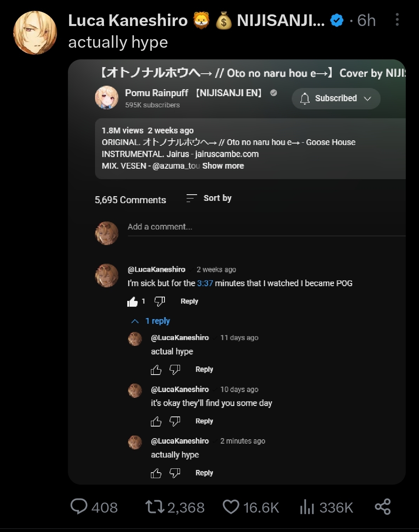Open Luca Kaneshiro's tweet profile avatar
Viewport: 419px width, 532px height.
(35, 33)
